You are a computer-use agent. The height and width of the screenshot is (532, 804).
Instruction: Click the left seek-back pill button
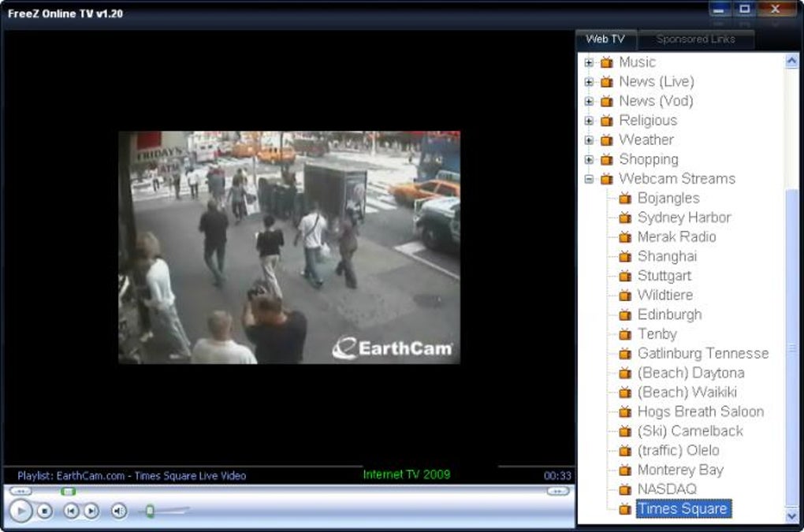coord(20,492)
